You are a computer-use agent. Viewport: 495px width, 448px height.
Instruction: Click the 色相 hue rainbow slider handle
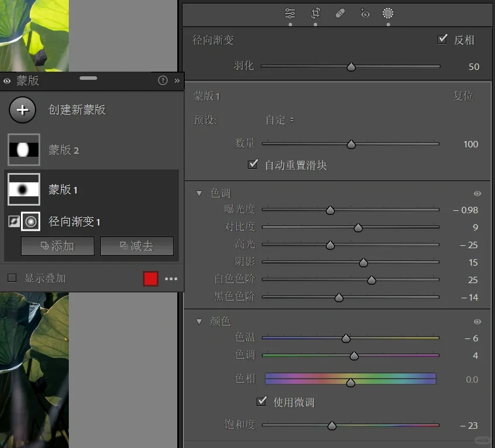click(350, 383)
